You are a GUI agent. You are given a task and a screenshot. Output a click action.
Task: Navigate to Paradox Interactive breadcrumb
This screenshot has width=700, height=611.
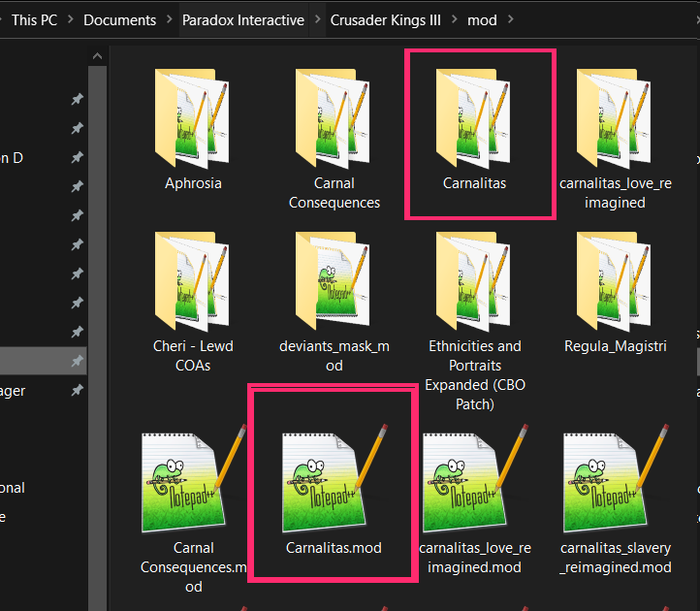243,20
